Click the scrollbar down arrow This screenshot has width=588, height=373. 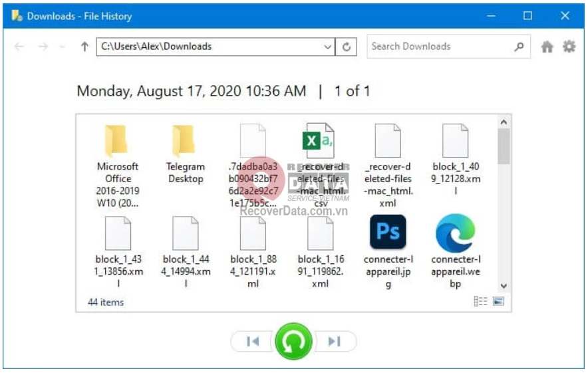tap(504, 286)
